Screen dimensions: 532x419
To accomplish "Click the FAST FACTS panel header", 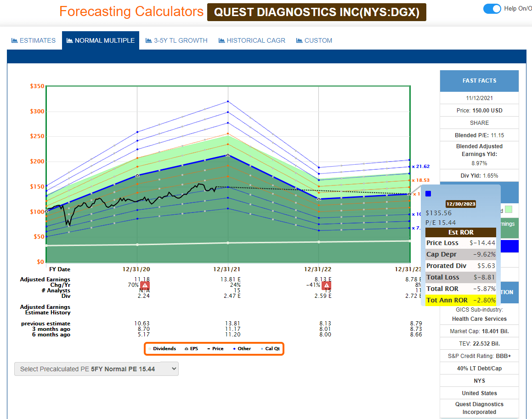I will coord(479,81).
